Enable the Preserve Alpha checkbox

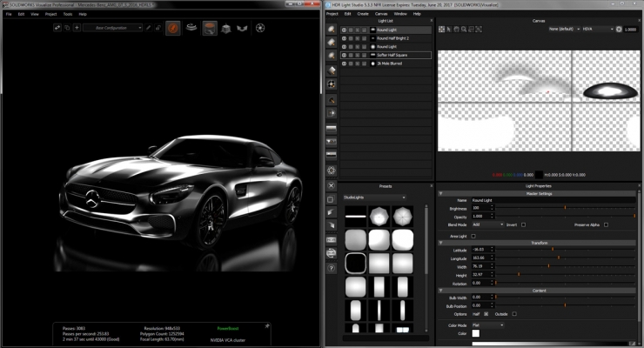tap(607, 224)
